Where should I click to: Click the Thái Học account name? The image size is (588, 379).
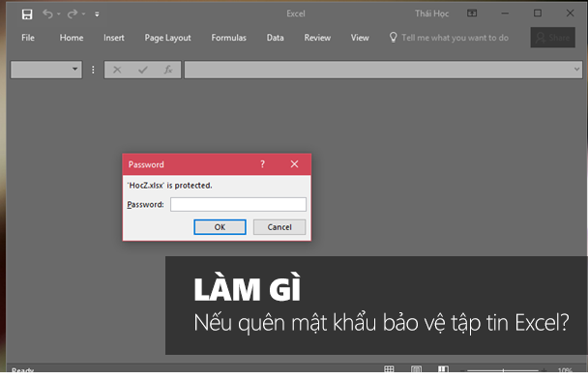pos(431,14)
